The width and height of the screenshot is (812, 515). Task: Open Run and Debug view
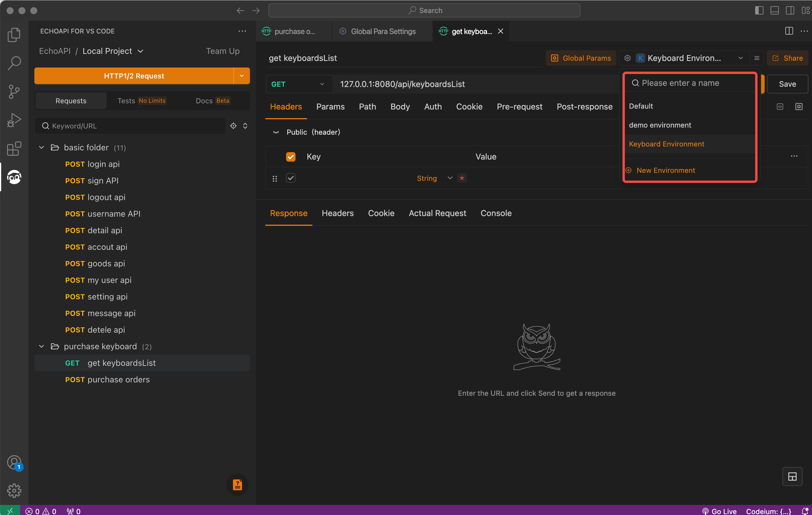pos(14,120)
